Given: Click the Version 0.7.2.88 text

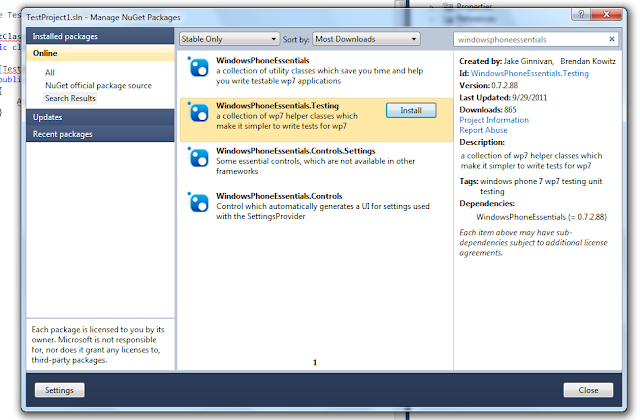Looking at the screenshot, I should click(489, 86).
